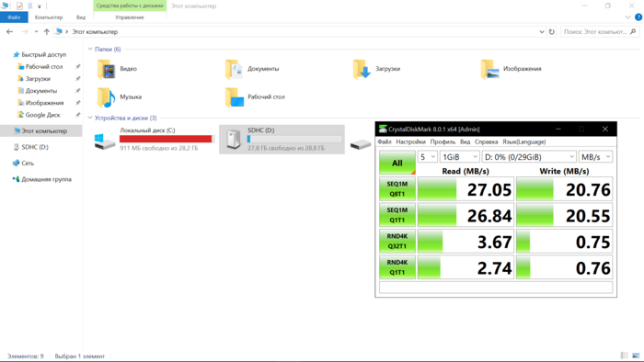Open the drive selector dropdown D: 0%
This screenshot has height=362, width=644.
click(529, 157)
